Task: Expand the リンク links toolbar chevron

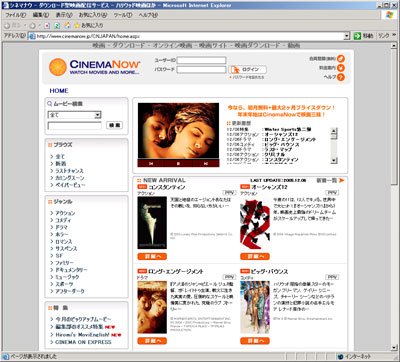Action: tap(393, 36)
